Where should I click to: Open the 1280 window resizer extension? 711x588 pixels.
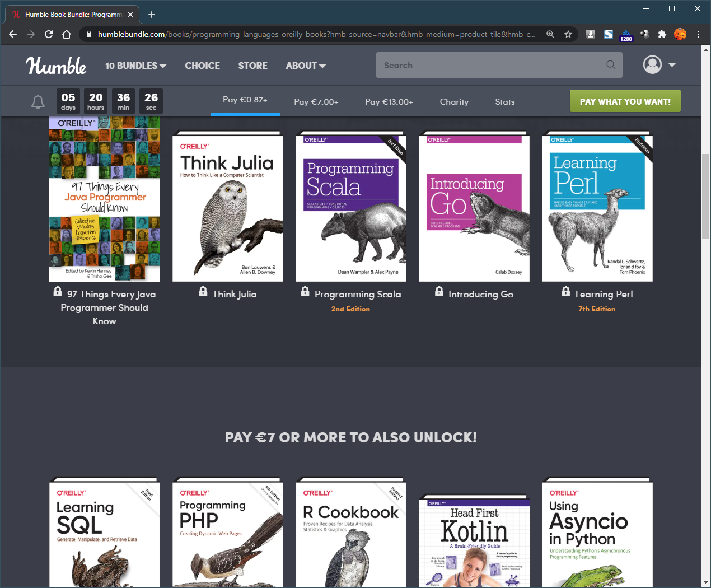[x=626, y=35]
